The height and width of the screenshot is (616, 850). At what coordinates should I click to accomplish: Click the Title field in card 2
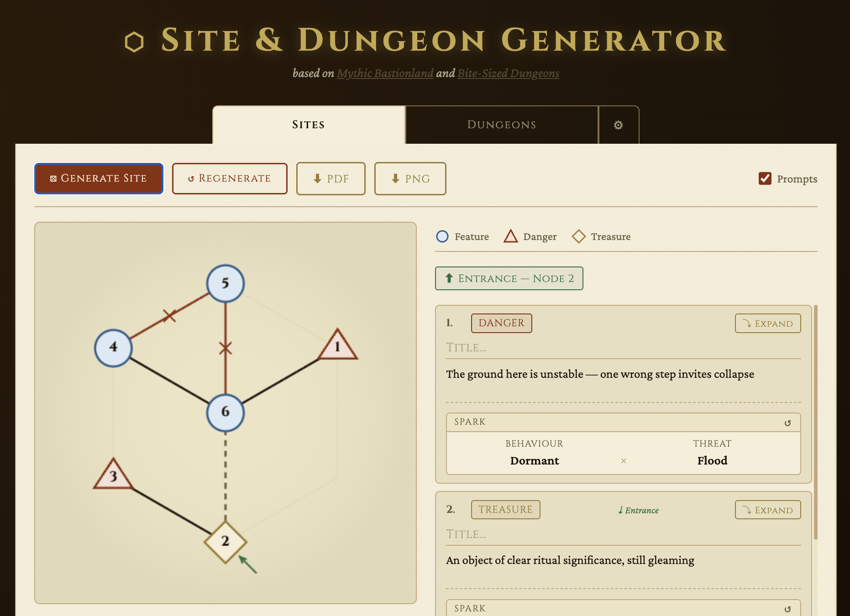[624, 534]
